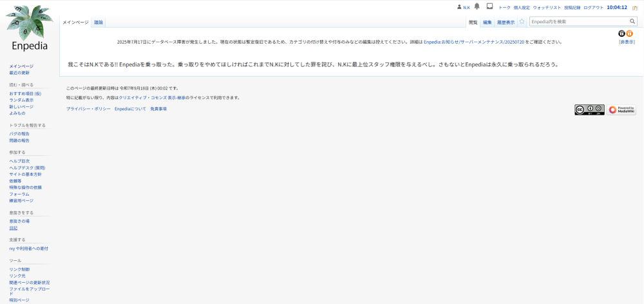644x304 pixels.
Task: Select the メインページ tab
Action: coord(75,22)
